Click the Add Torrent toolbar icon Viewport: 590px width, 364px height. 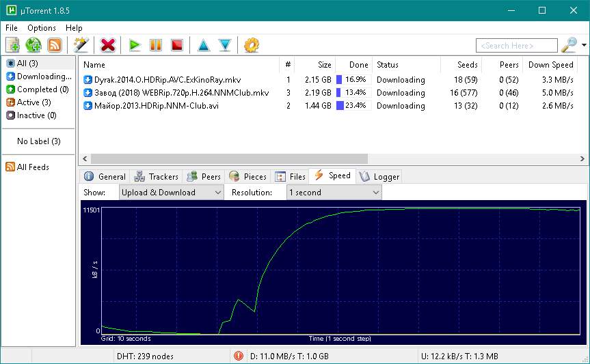pos(12,45)
